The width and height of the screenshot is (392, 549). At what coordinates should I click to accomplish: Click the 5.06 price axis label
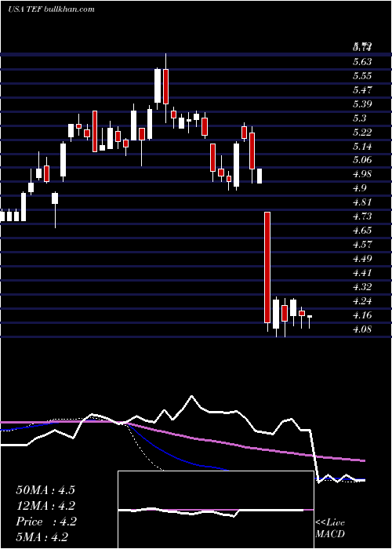[362, 160]
